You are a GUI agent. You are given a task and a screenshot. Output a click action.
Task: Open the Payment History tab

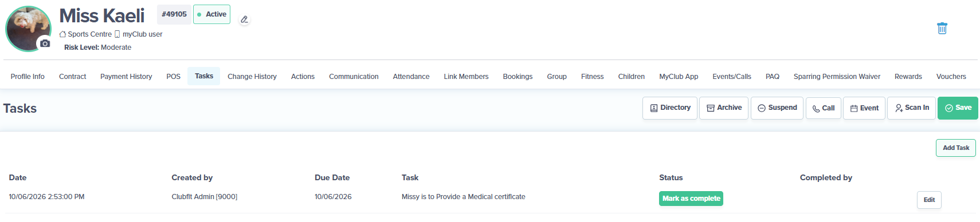point(126,76)
